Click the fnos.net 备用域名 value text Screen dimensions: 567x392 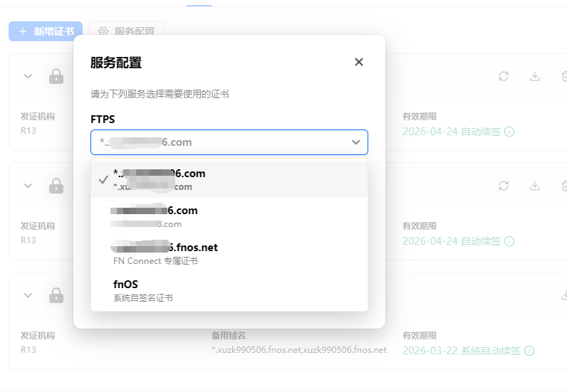tap(299, 350)
